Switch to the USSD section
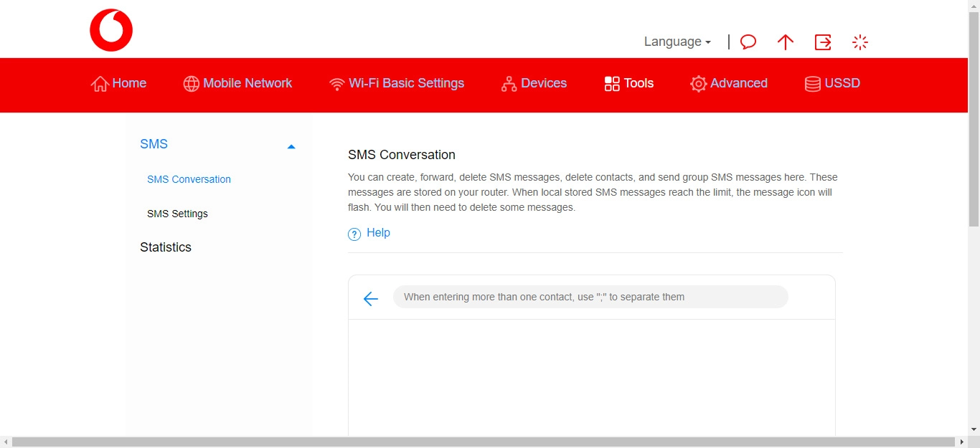980x448 pixels. (832, 83)
